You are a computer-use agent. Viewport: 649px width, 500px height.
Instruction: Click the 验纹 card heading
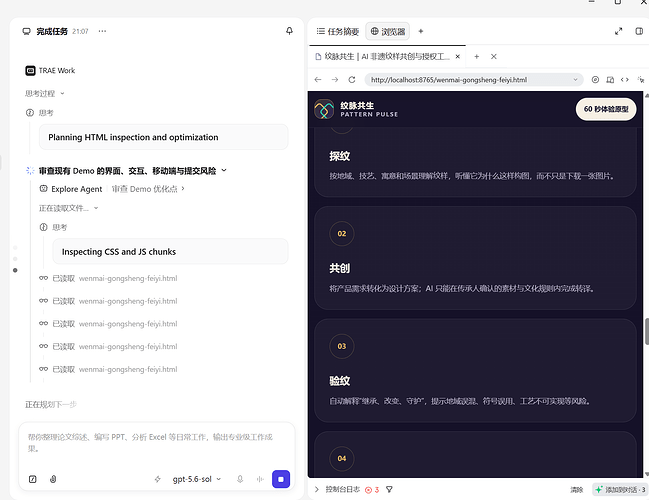tap(340, 381)
